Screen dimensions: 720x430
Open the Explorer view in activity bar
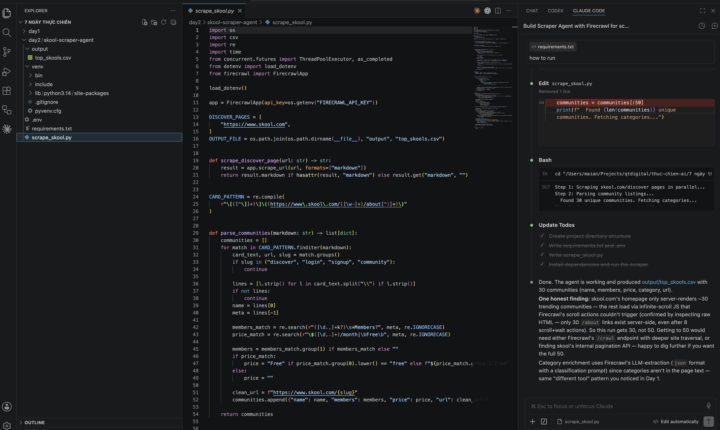pyautogui.click(x=7, y=13)
